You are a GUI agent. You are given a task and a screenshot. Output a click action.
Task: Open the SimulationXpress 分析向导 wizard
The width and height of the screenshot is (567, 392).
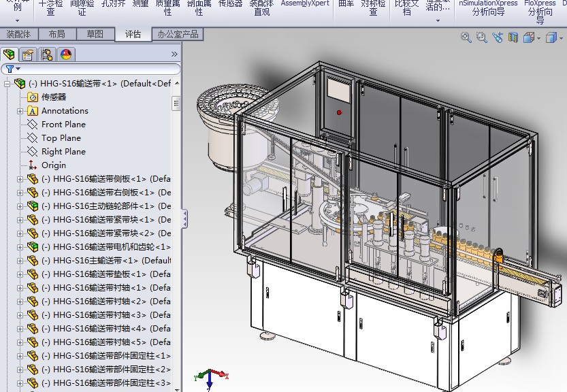click(x=488, y=8)
